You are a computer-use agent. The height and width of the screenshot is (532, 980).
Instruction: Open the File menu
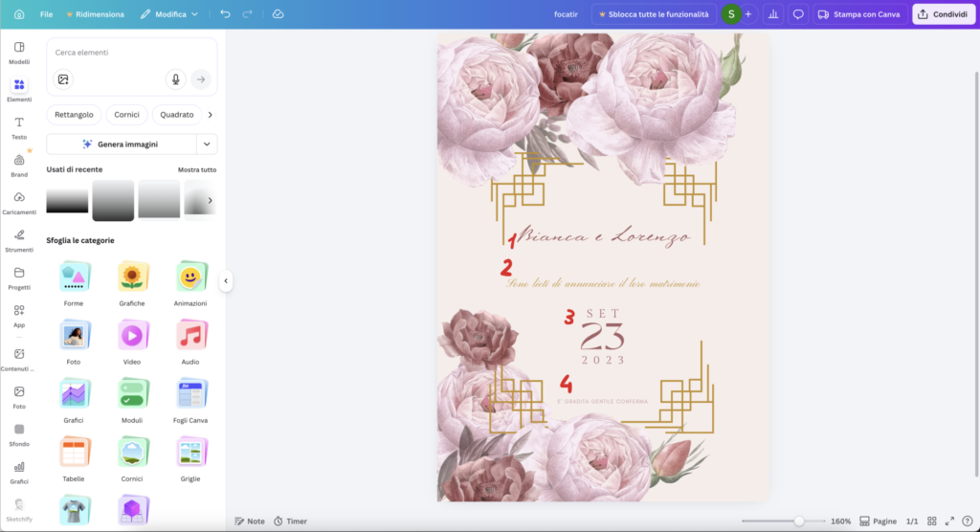click(46, 13)
